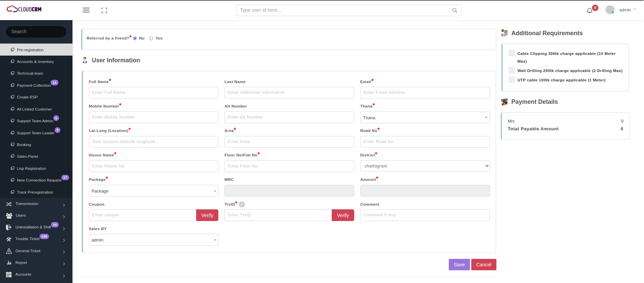Click the search magnifier icon
Viewport: 644px width, 283px height.
pyautogui.click(x=454, y=10)
